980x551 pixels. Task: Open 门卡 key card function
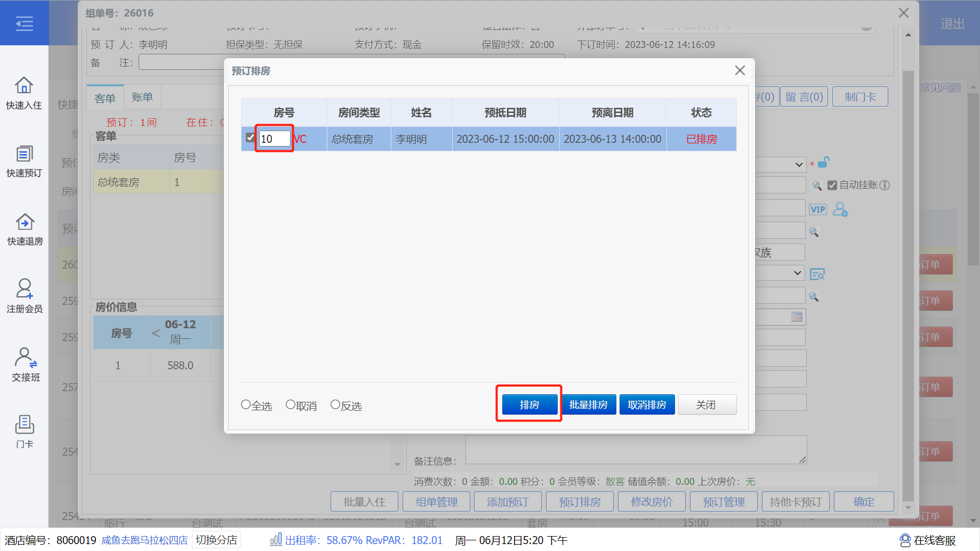25,432
